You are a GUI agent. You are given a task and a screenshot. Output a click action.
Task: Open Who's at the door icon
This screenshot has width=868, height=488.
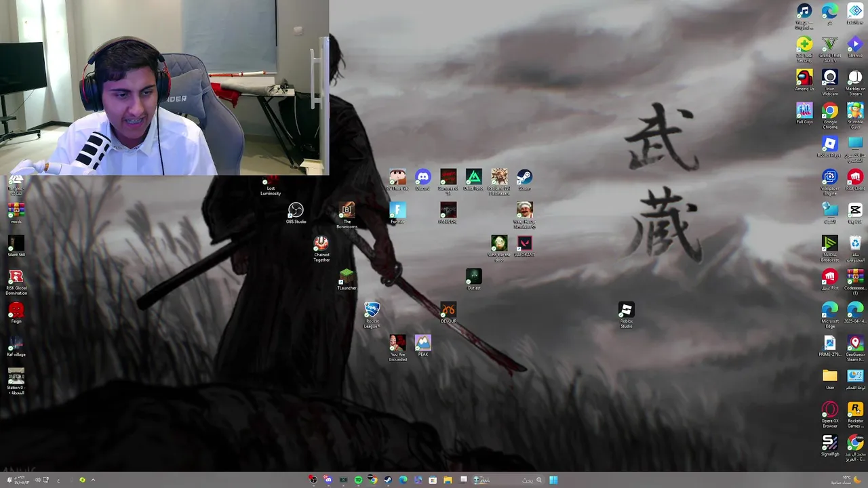click(x=499, y=249)
